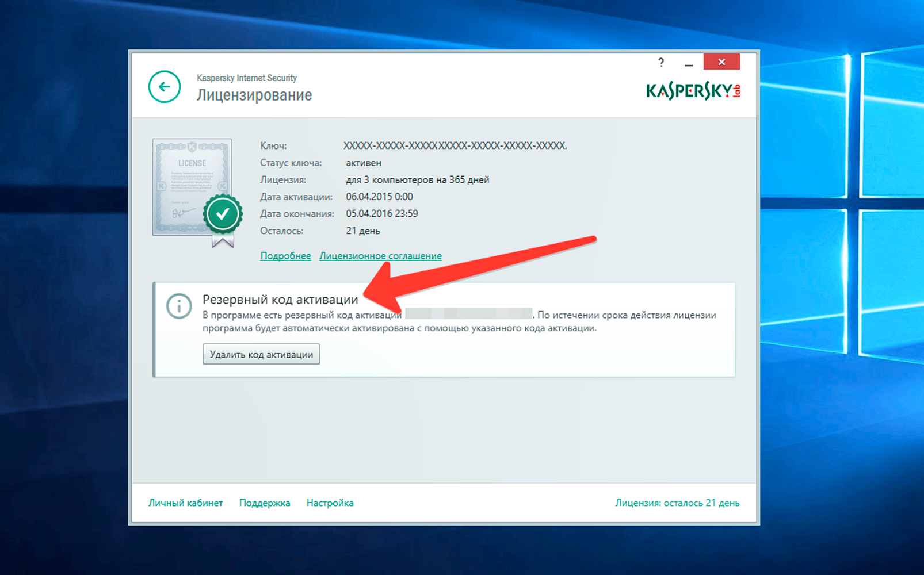Click the blurred reserve activation code
Screen dimensions: 924x575
coord(468,314)
